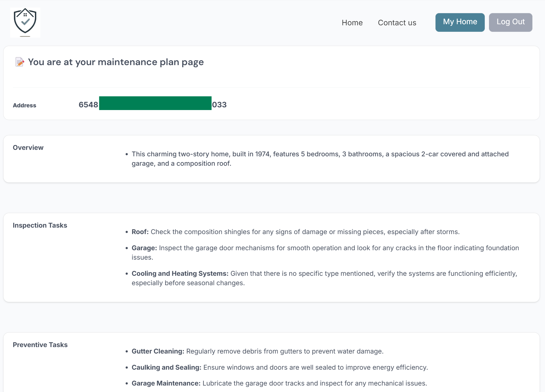The width and height of the screenshot is (545, 392).
Task: Click Cooling and Heating Systems item
Action: click(324, 278)
